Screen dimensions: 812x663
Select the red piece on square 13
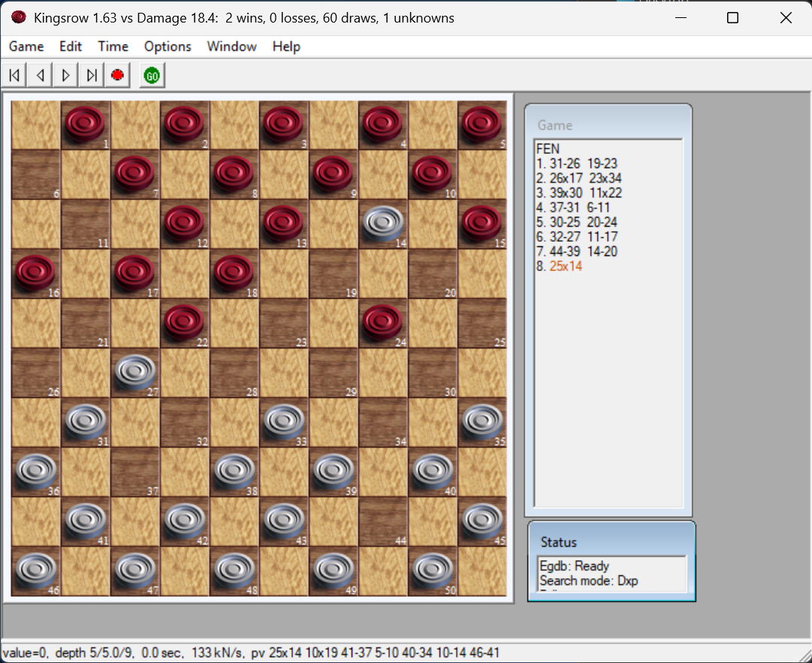(284, 223)
